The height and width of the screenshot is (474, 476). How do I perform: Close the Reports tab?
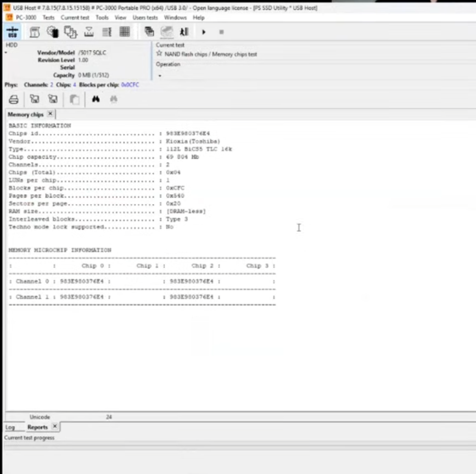(54, 426)
